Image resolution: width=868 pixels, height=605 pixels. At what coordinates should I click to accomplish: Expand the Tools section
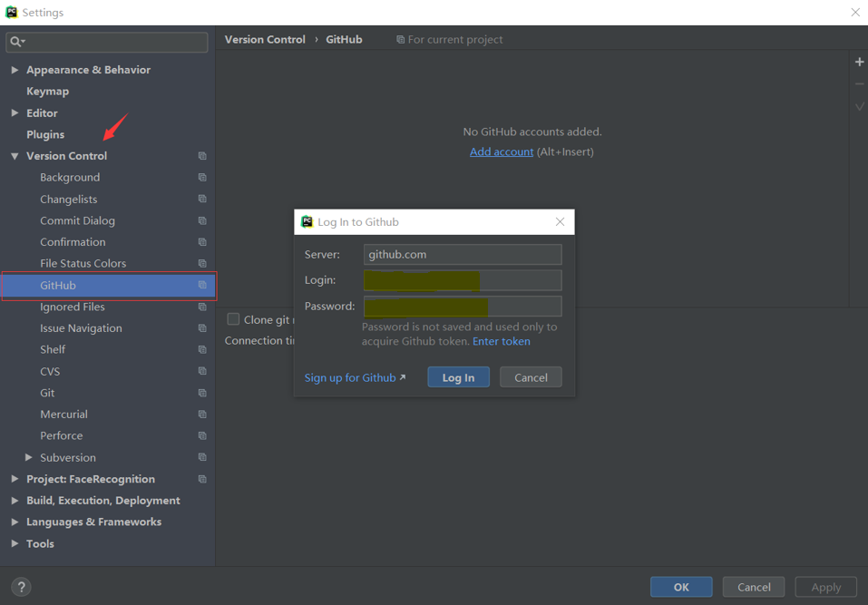pos(15,543)
